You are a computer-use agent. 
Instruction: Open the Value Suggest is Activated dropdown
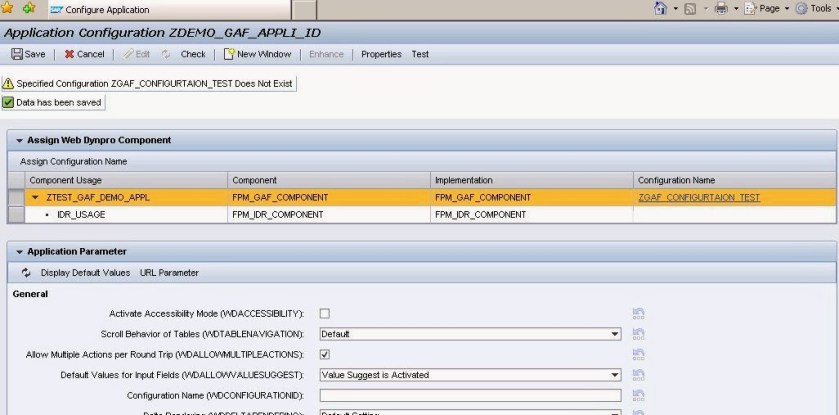(615, 375)
